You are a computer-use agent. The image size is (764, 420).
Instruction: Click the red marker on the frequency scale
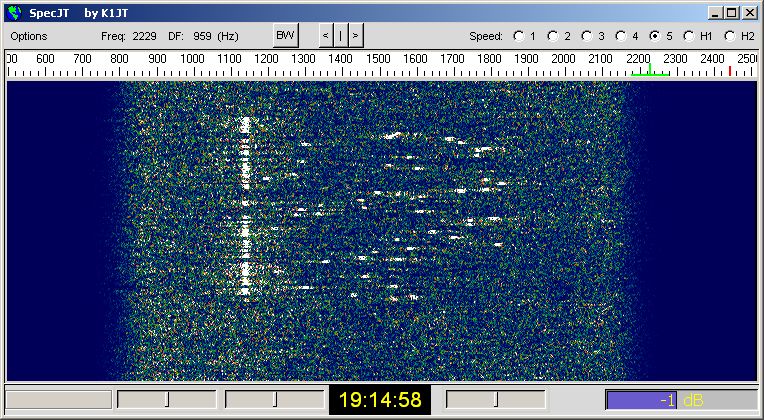click(x=730, y=71)
